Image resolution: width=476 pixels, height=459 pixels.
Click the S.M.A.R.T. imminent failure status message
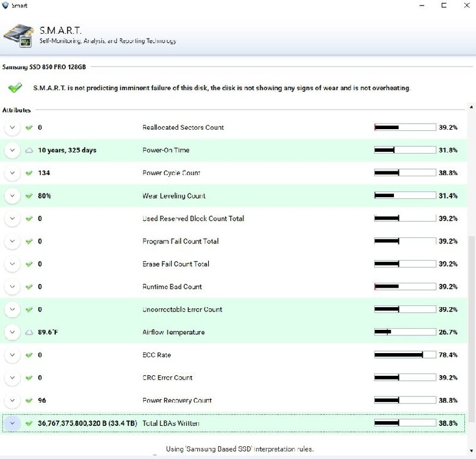point(222,88)
